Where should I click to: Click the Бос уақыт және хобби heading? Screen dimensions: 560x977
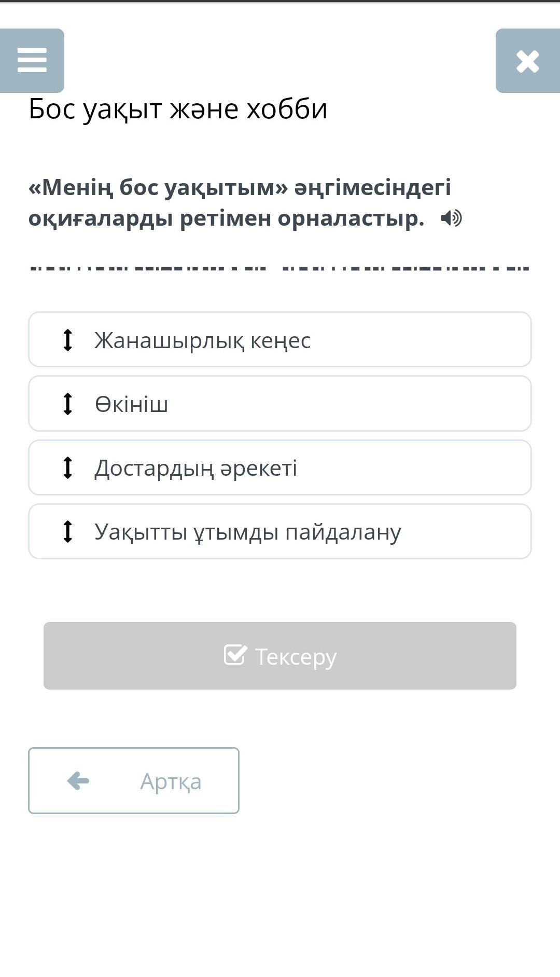[x=178, y=109]
